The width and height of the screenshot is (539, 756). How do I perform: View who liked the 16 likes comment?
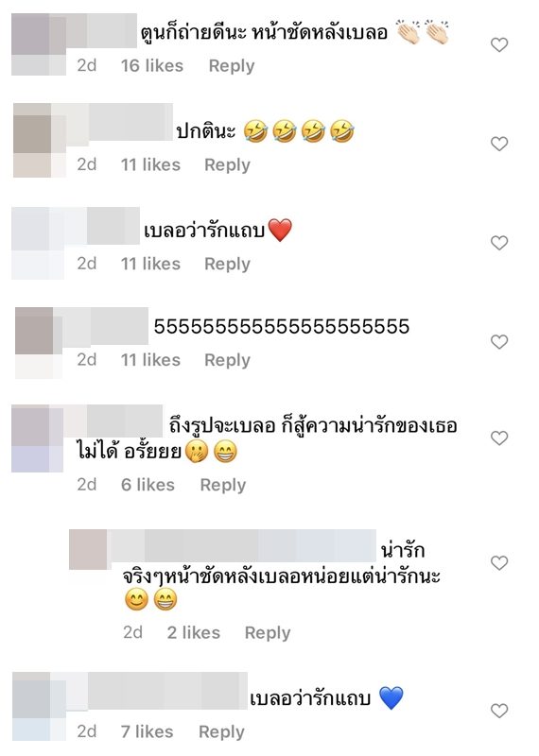click(152, 65)
